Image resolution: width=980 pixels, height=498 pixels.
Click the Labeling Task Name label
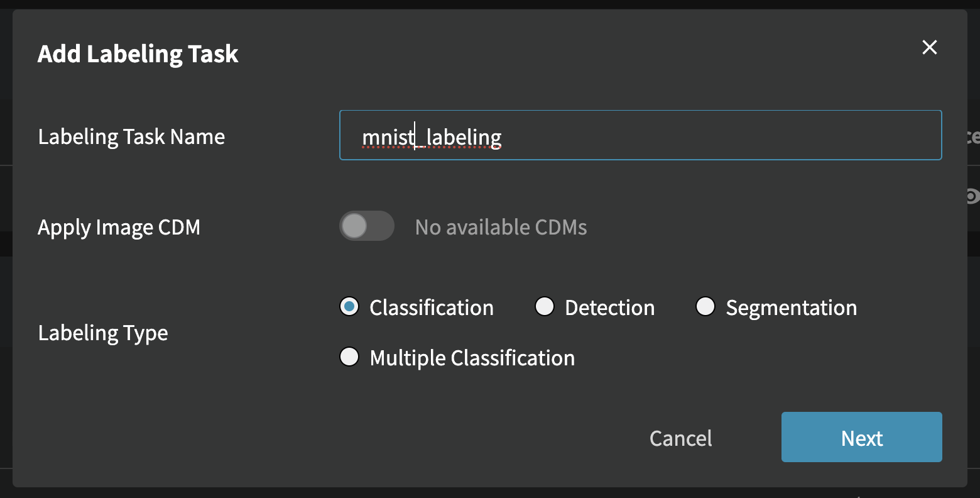131,136
